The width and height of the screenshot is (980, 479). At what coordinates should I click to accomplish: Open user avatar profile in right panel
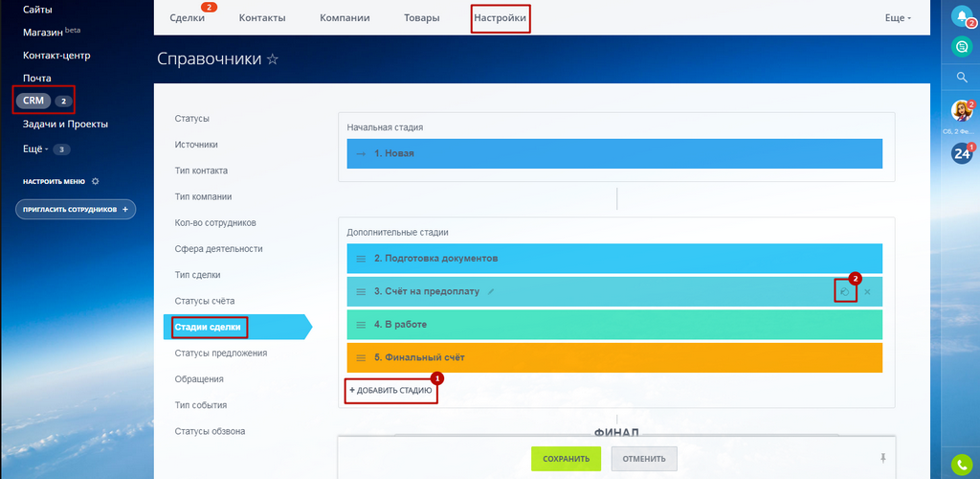tap(961, 111)
